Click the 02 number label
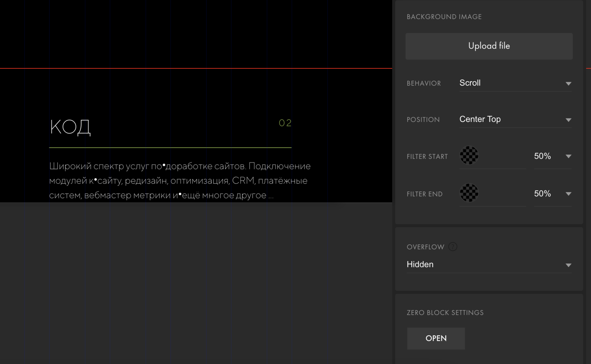Screen dimensions: 591x364 coord(285,123)
